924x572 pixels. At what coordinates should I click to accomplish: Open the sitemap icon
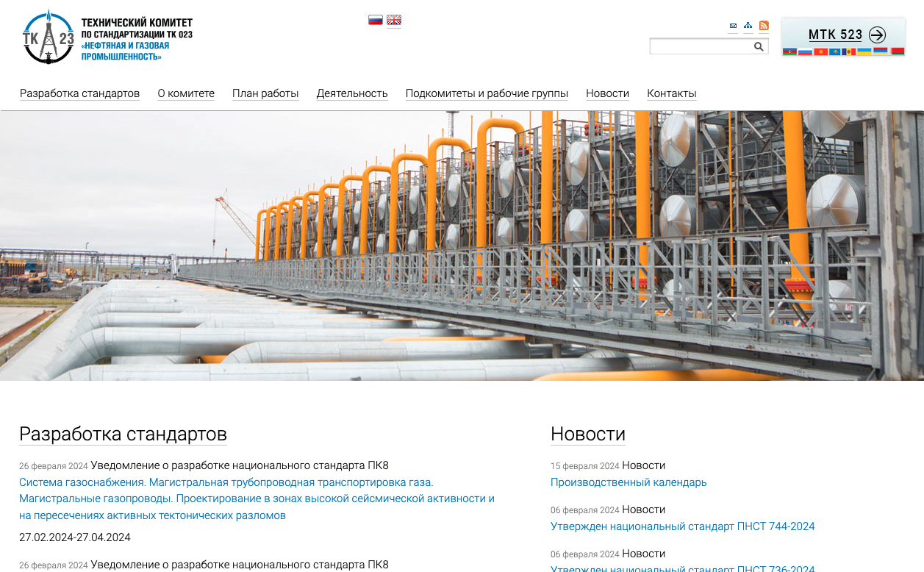coord(748,26)
